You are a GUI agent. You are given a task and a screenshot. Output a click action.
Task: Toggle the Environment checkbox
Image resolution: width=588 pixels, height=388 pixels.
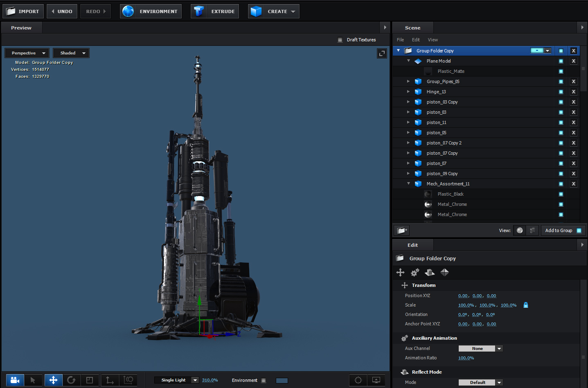[x=264, y=380]
